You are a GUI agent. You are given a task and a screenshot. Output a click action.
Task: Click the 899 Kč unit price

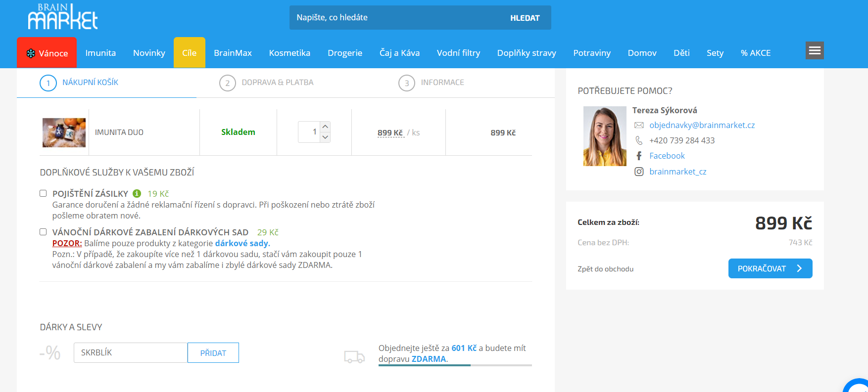click(390, 132)
